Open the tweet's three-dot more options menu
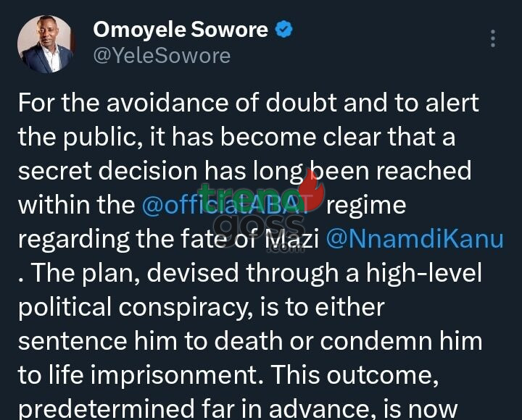The width and height of the screenshot is (522, 420). (493, 39)
